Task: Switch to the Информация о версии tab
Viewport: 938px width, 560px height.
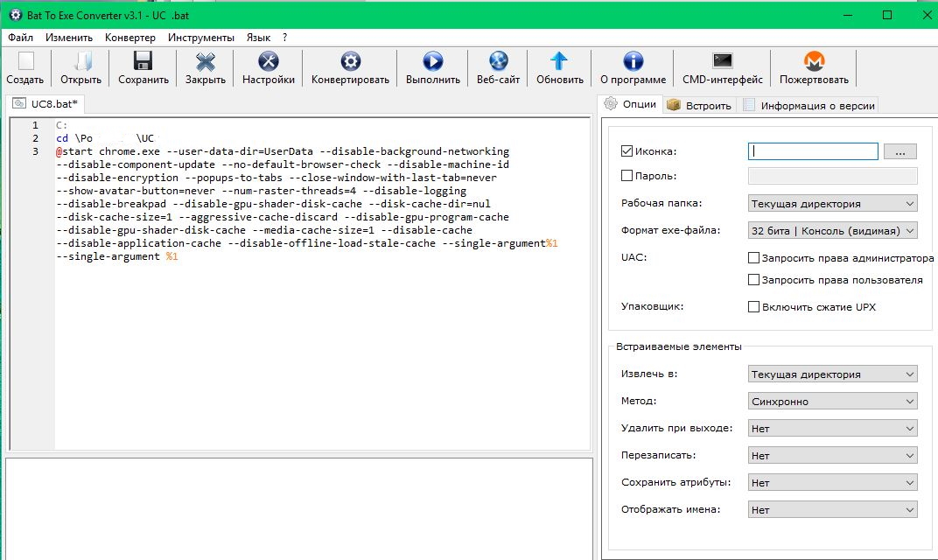Action: [x=809, y=105]
